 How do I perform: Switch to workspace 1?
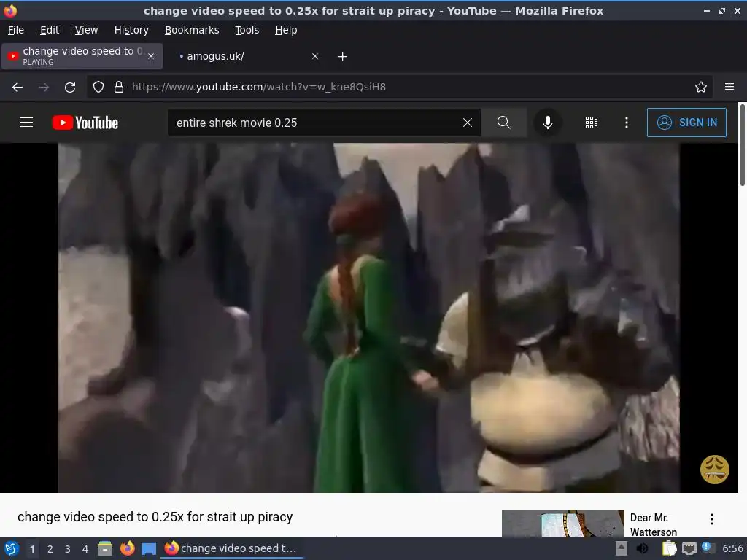click(32, 549)
